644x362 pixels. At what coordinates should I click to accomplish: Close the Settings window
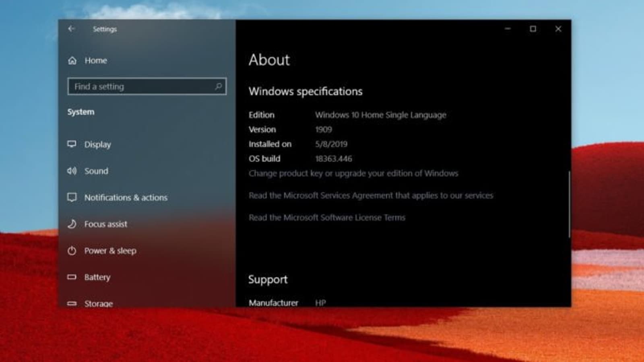tap(558, 29)
